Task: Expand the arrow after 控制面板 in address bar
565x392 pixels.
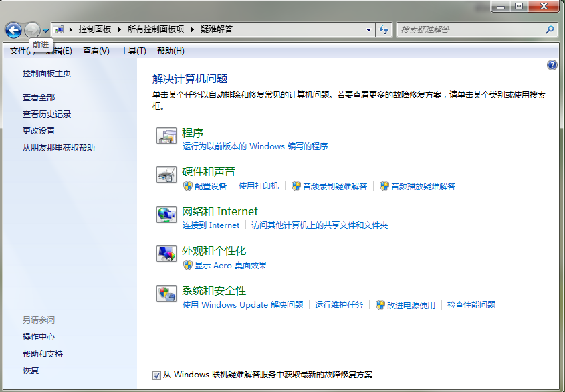Action: (x=119, y=29)
